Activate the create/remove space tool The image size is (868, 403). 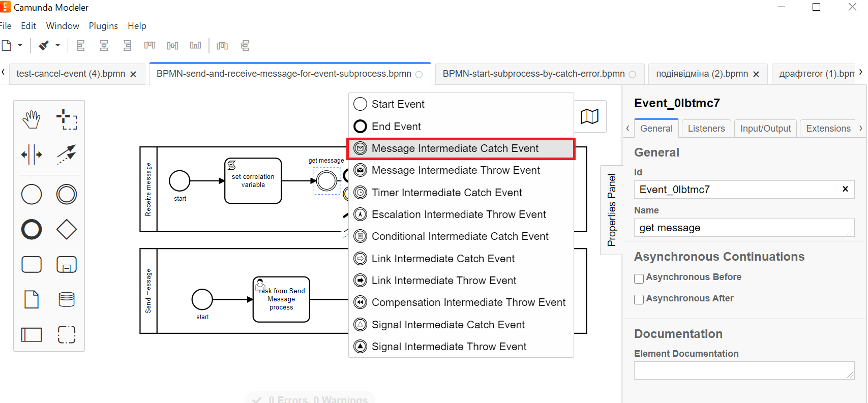(32, 154)
